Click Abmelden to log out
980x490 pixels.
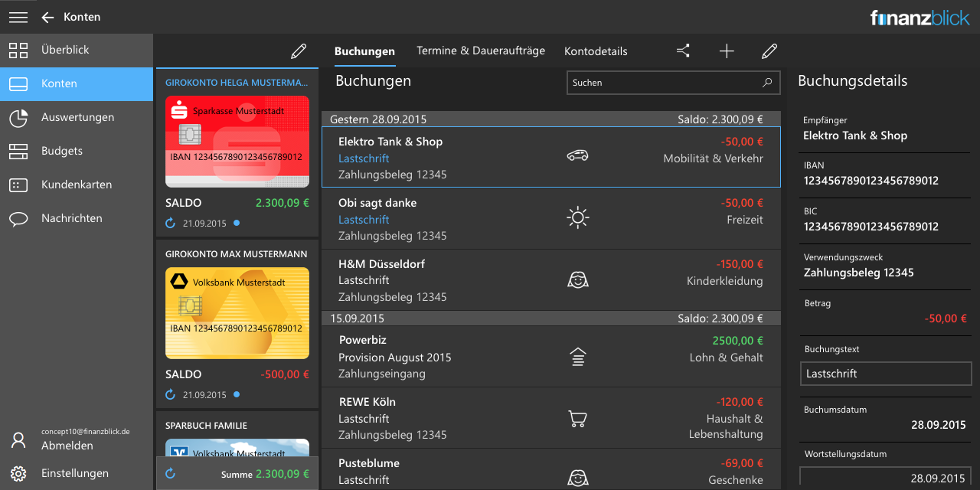tap(67, 446)
